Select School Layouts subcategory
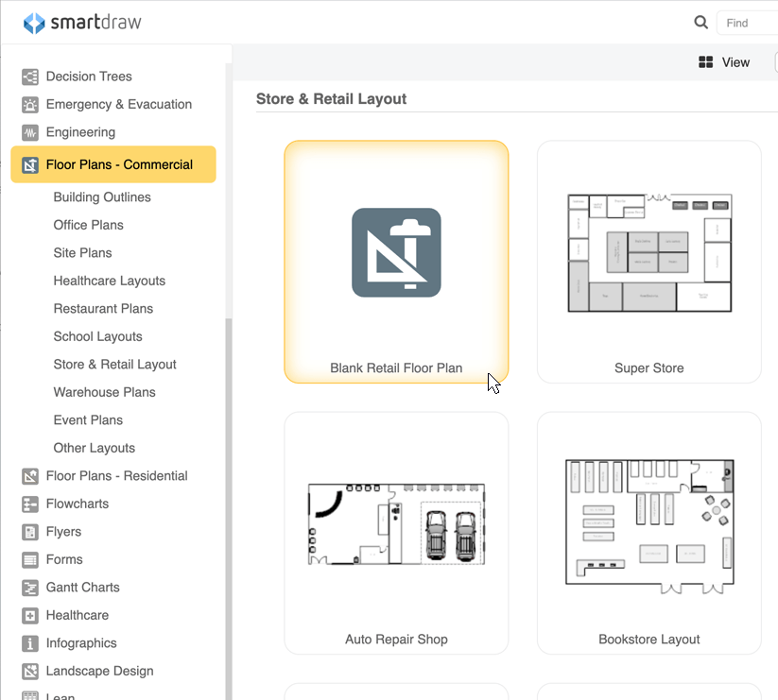778x700 pixels. pyautogui.click(x=97, y=336)
